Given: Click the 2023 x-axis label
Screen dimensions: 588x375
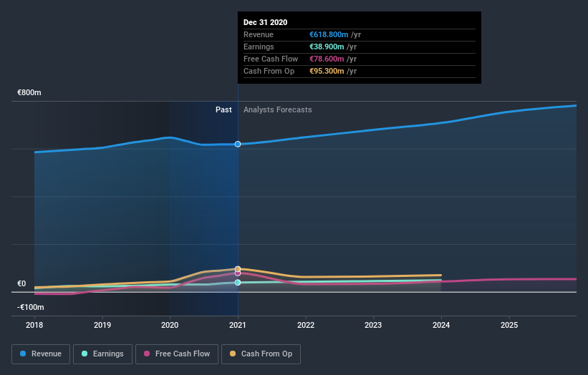Looking at the screenshot, I should click(x=373, y=325).
